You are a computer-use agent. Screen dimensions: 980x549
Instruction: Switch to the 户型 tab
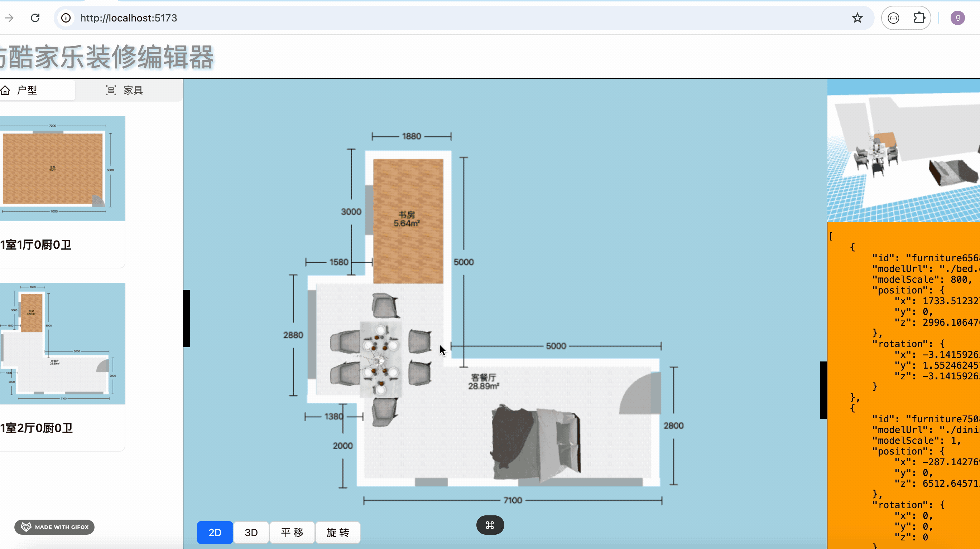[37, 90]
